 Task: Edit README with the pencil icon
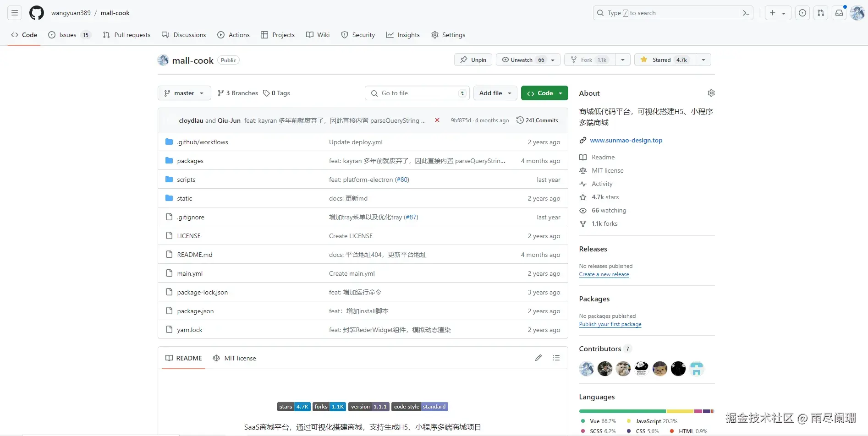pos(538,358)
